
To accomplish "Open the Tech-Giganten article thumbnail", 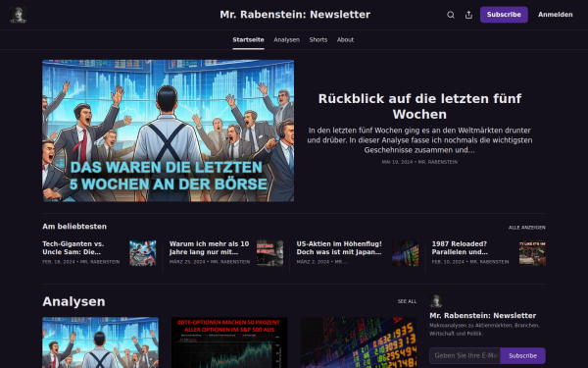I will click(143, 253).
